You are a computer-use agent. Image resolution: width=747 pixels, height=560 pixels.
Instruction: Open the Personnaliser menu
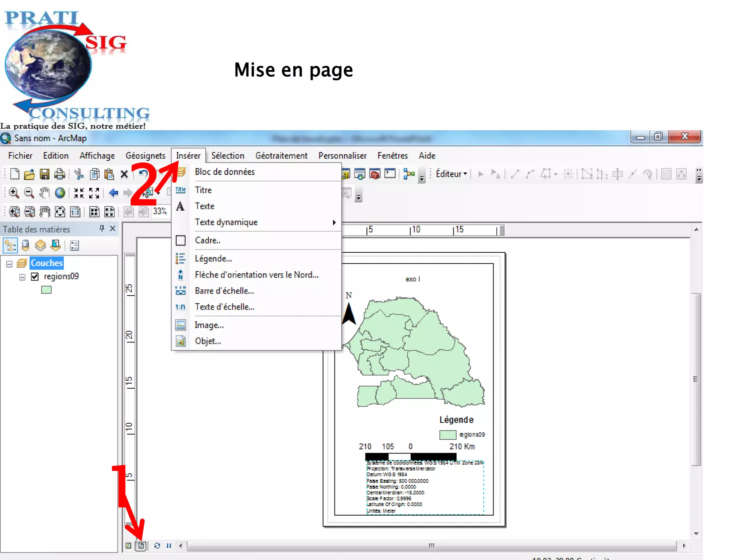[342, 156]
